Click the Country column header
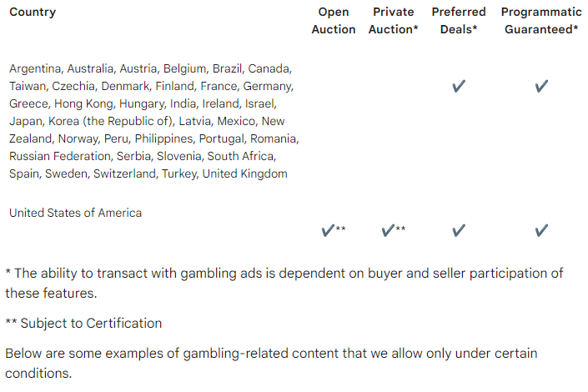This screenshot has width=588, height=392. (33, 13)
